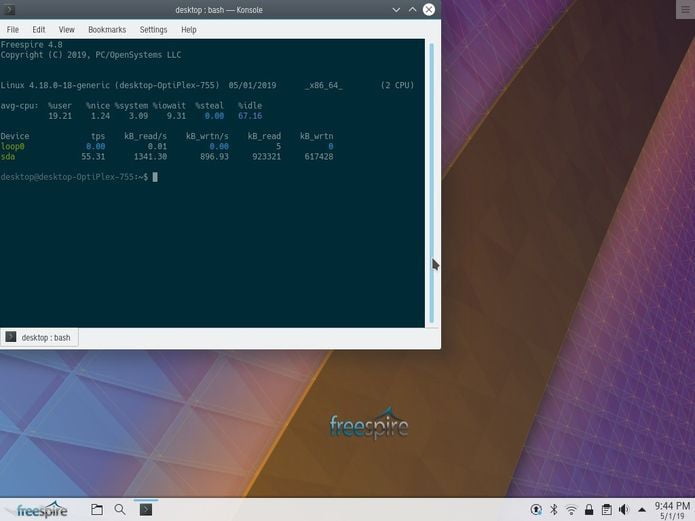This screenshot has height=521, width=695.
Task: Open the desktop toolbox hamburger button
Action: pyautogui.click(x=685, y=10)
